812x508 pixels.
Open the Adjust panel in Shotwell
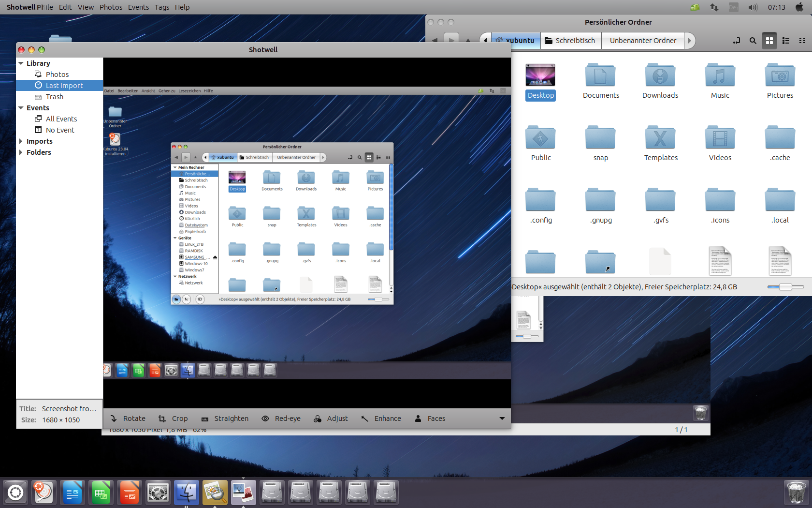coord(331,418)
